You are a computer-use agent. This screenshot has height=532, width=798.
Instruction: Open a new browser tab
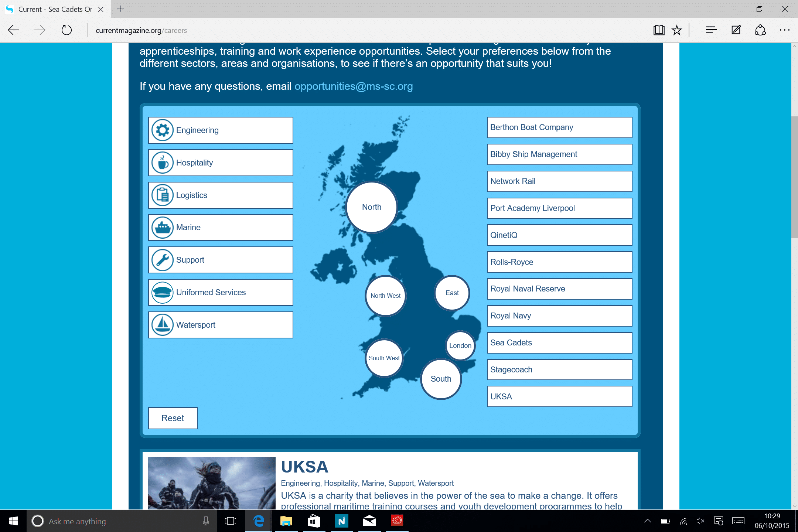pos(119,9)
